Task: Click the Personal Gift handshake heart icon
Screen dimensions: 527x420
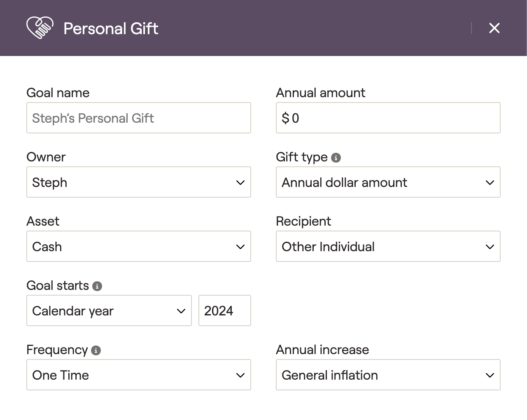Action: tap(40, 28)
